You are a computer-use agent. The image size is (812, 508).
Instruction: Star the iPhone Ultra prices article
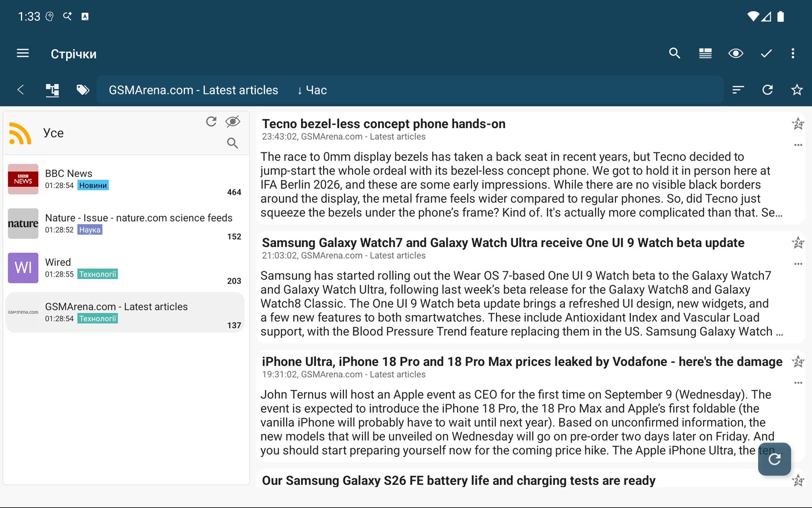pos(798,361)
